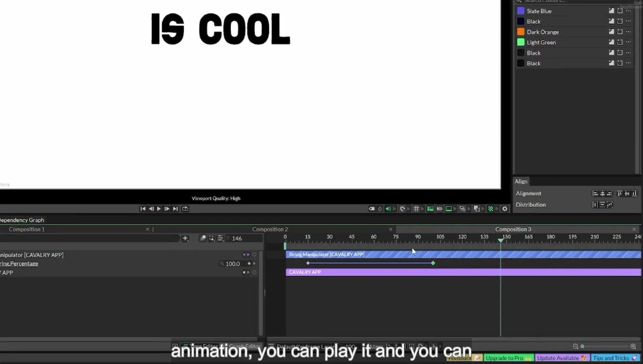Screen dimensions: 643x364
Task: Align objects to vertical centre
Action: pos(627,193)
